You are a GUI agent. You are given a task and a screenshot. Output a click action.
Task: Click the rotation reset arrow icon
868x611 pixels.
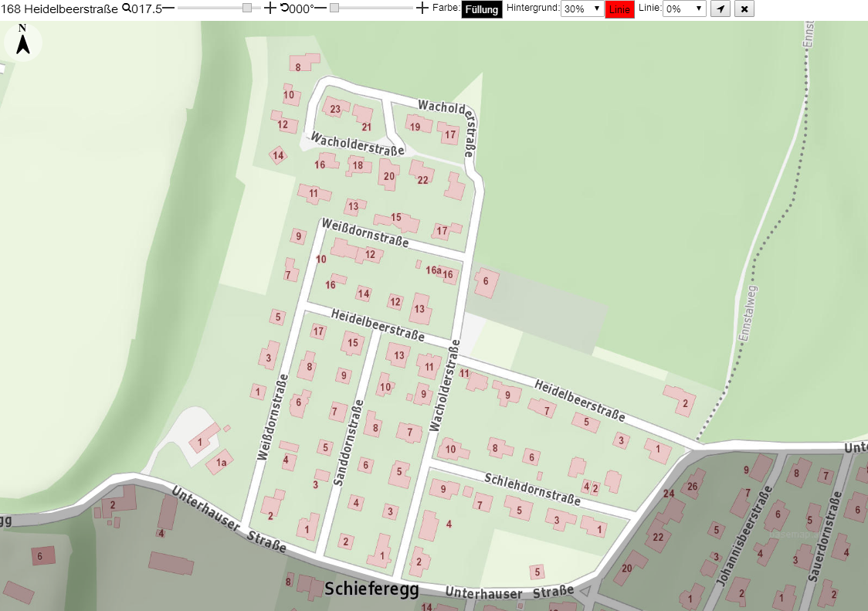pyautogui.click(x=284, y=8)
